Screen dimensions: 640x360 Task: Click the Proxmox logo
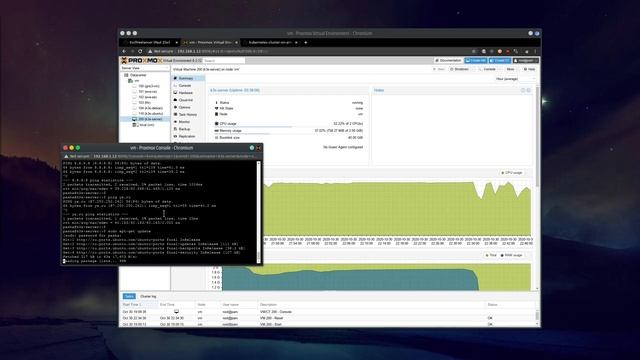(141, 60)
